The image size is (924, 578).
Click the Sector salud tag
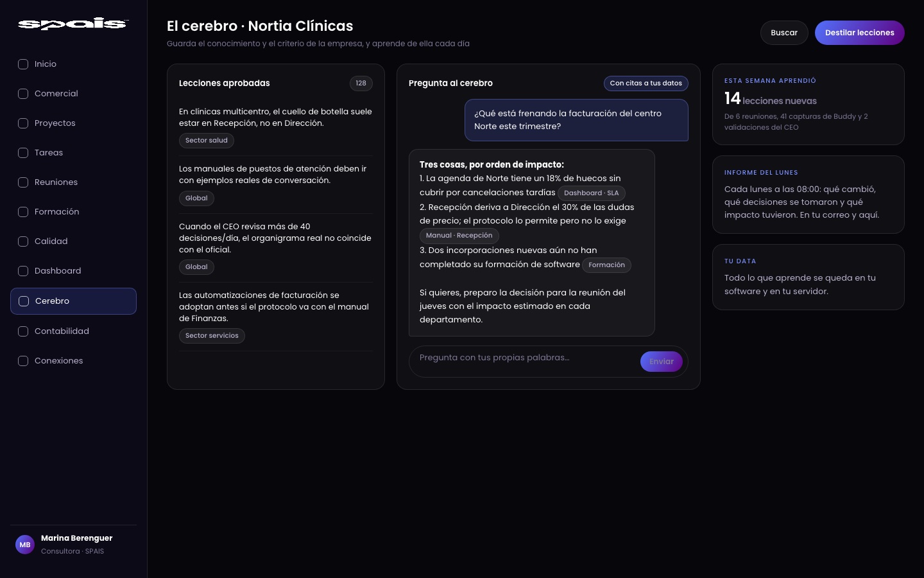(x=207, y=141)
